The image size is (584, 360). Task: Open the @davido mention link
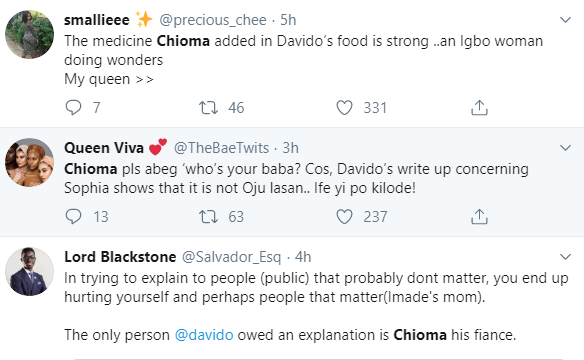pyautogui.click(x=204, y=335)
